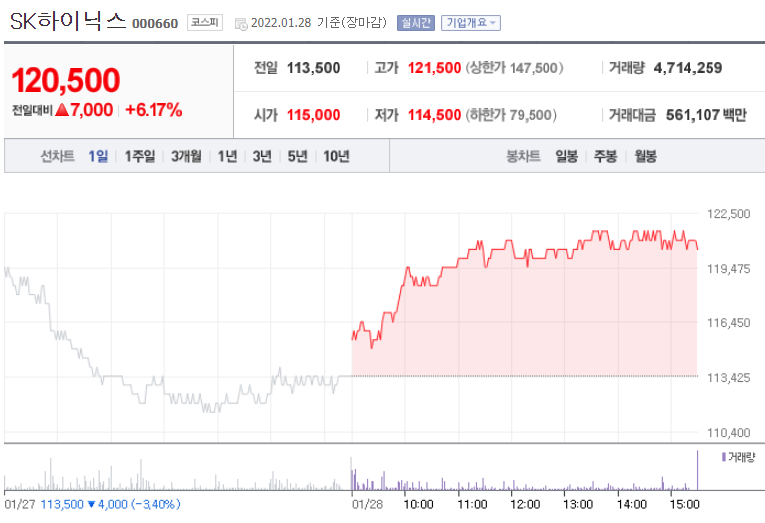765x523 pixels.
Task: Click the current price 120,500
Action: (x=65, y=80)
